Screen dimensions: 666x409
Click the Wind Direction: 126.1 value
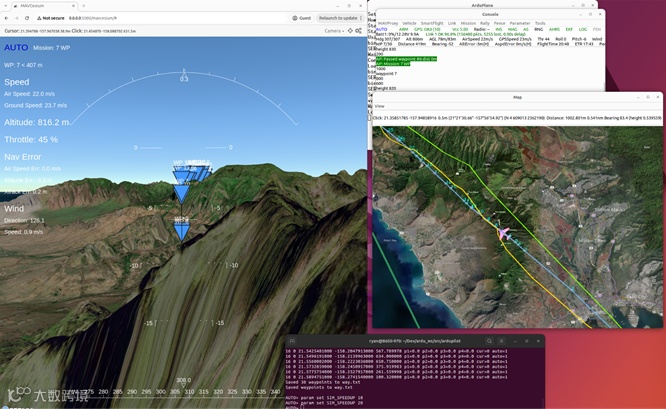(x=24, y=220)
